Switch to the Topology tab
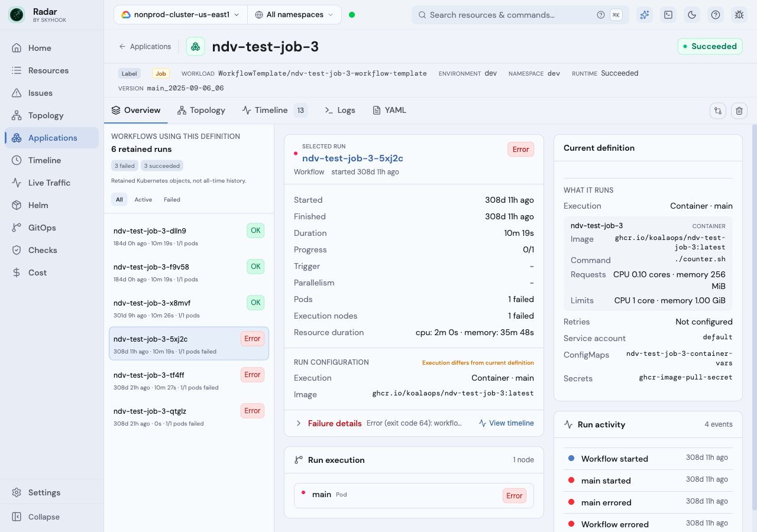Image resolution: width=757 pixels, height=532 pixels. (x=201, y=110)
